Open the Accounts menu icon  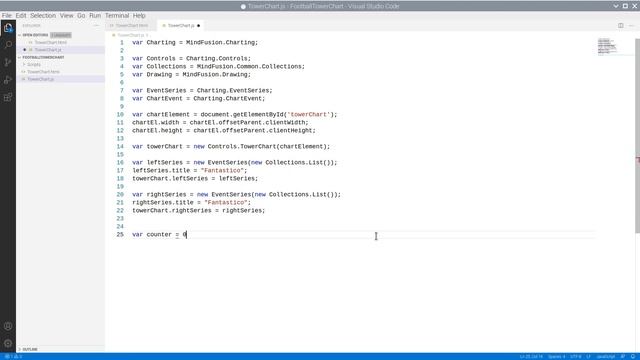tap(8, 326)
